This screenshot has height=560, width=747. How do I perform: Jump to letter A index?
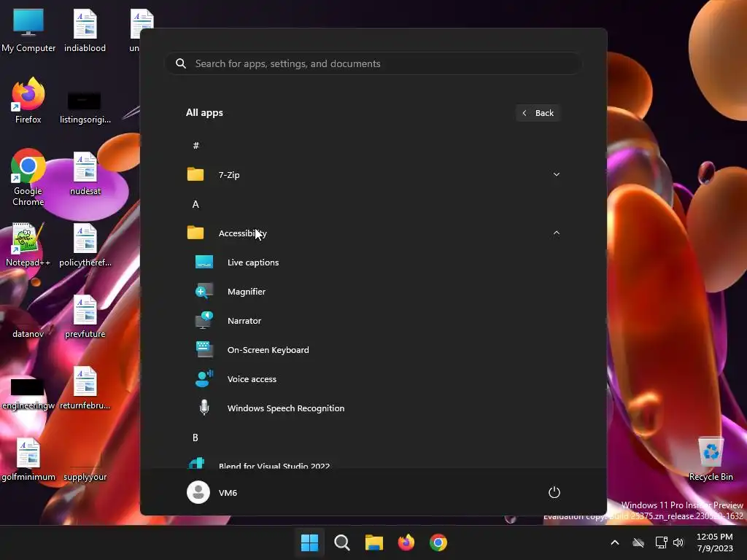coord(196,204)
